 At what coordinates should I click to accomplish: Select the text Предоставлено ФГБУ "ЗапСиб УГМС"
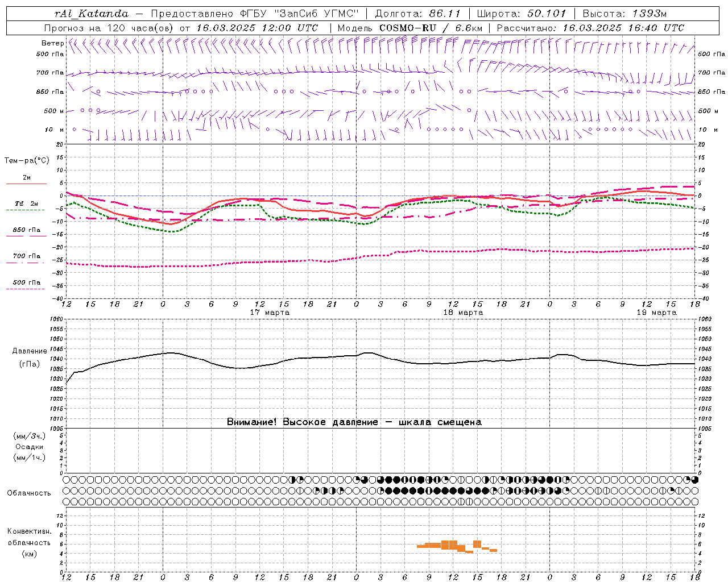coord(255,14)
